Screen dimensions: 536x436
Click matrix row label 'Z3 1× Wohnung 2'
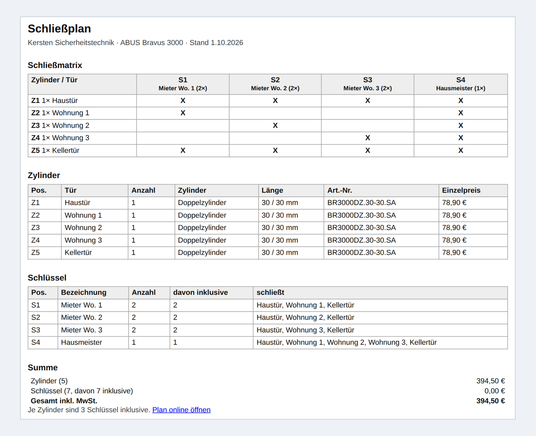[x=60, y=125]
